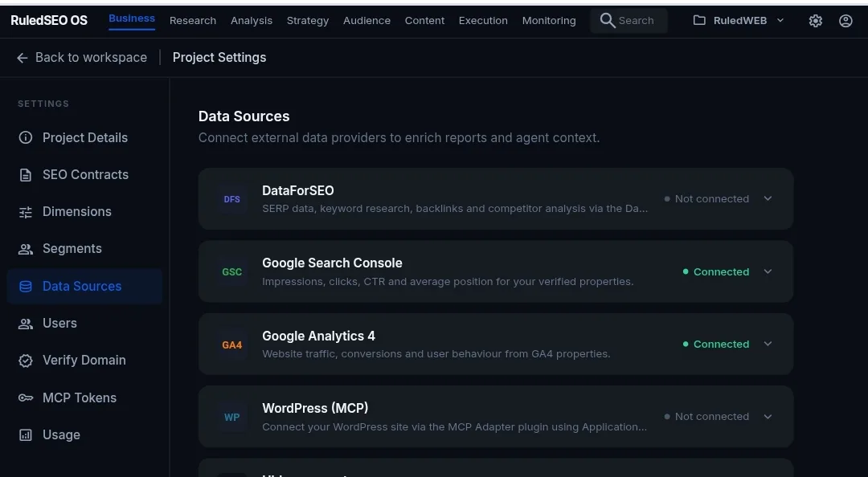Click the Project Details info icon

[x=26, y=137]
